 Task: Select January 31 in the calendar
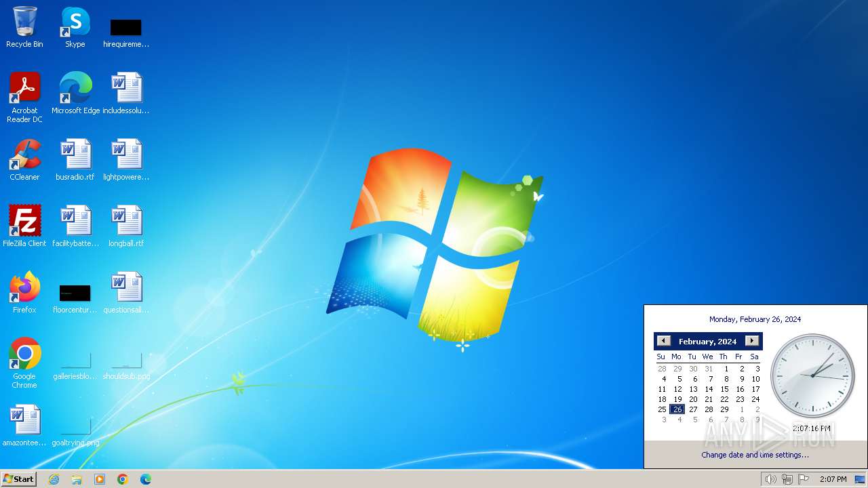[x=709, y=369]
